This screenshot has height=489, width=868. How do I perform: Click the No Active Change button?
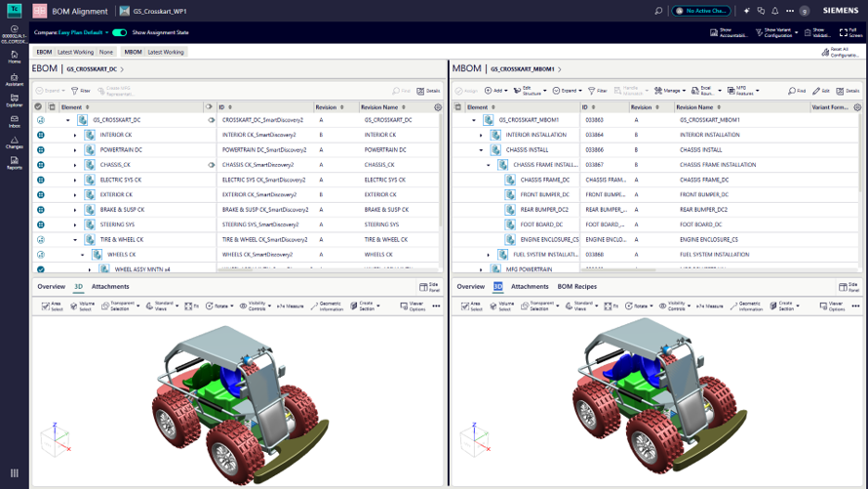(x=701, y=11)
